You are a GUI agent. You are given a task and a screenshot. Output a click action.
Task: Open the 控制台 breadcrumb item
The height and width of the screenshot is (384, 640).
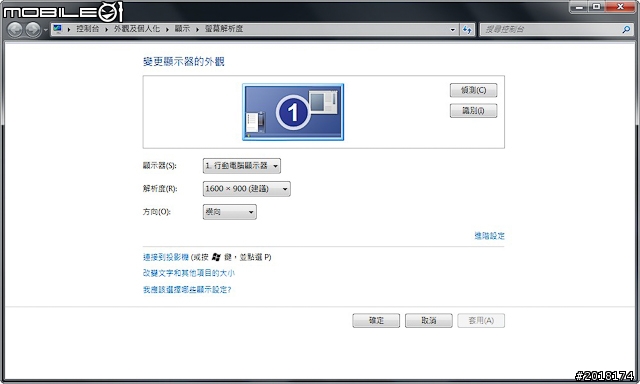88,29
